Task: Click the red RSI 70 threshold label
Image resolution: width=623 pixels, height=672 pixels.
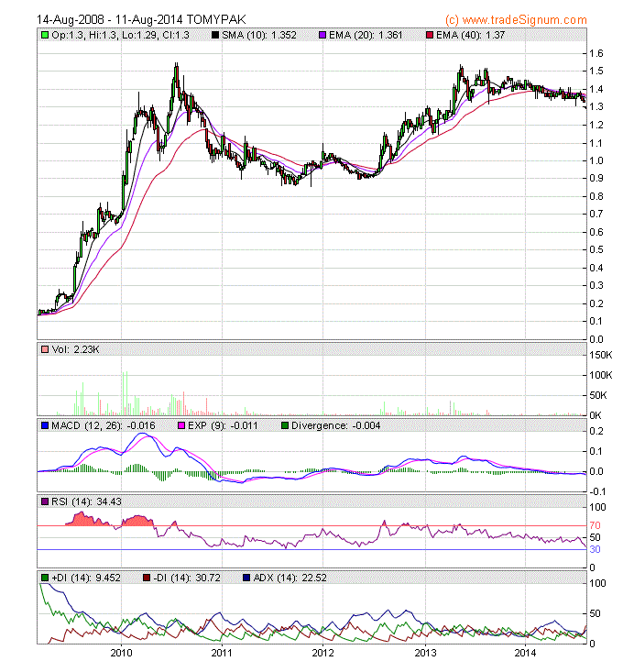Action: click(595, 525)
